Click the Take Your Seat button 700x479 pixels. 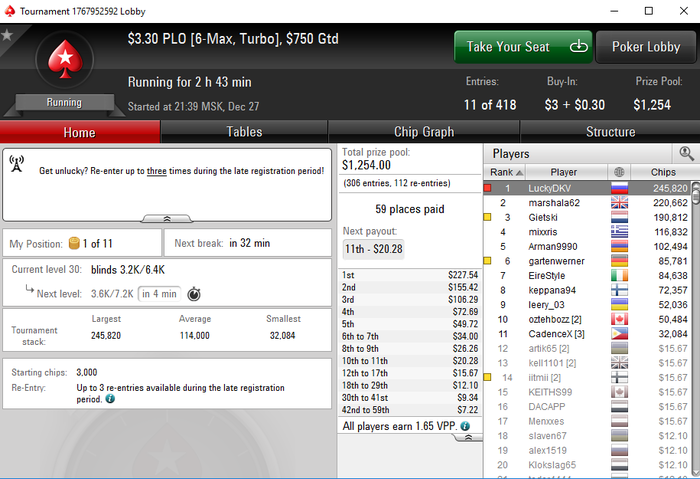point(523,47)
